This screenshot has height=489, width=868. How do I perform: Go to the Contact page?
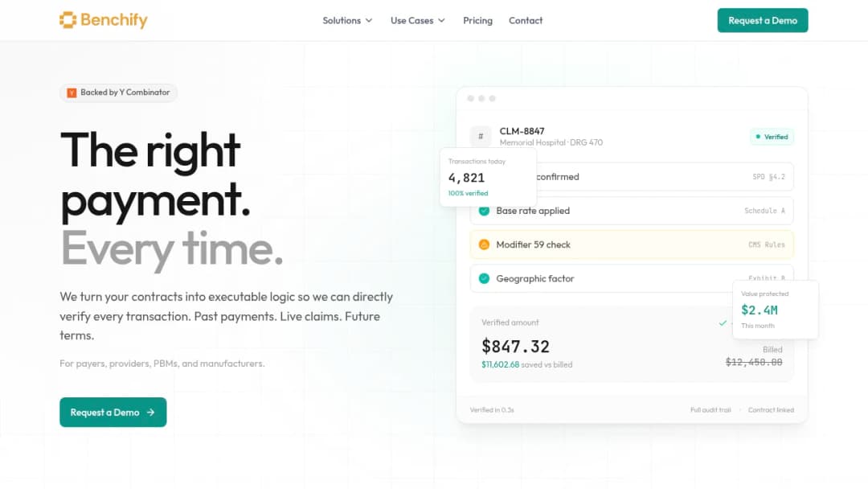click(526, 20)
